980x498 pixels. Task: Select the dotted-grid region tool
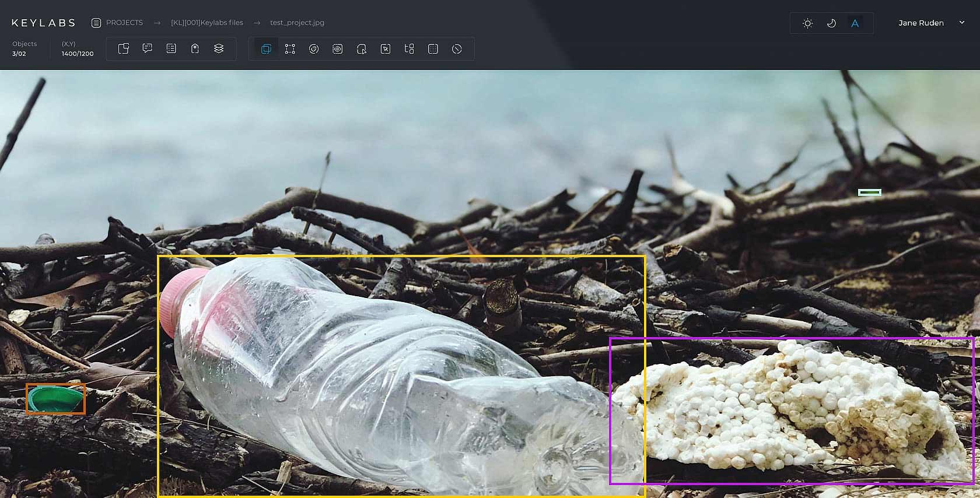[433, 49]
